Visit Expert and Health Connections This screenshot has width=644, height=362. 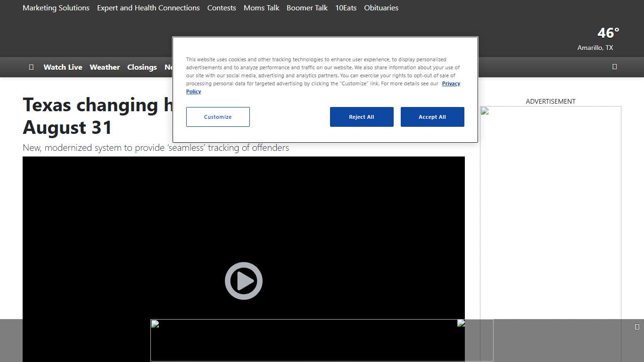148,8
